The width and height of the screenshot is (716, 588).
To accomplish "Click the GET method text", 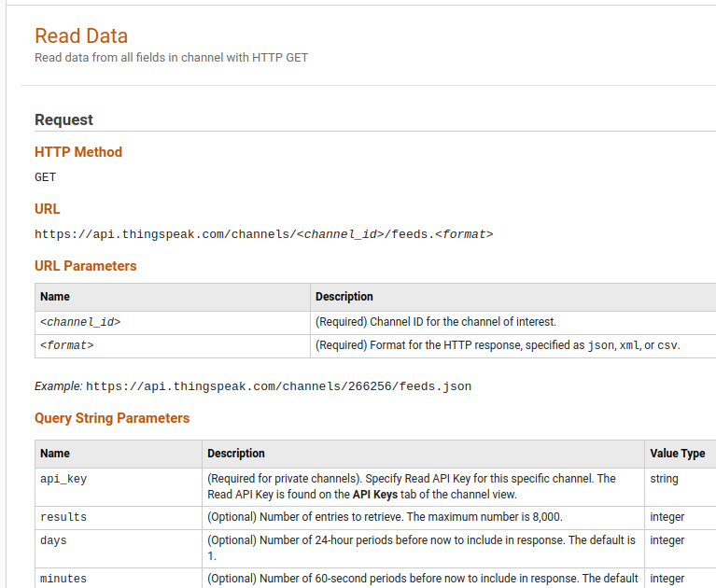I will click(46, 177).
